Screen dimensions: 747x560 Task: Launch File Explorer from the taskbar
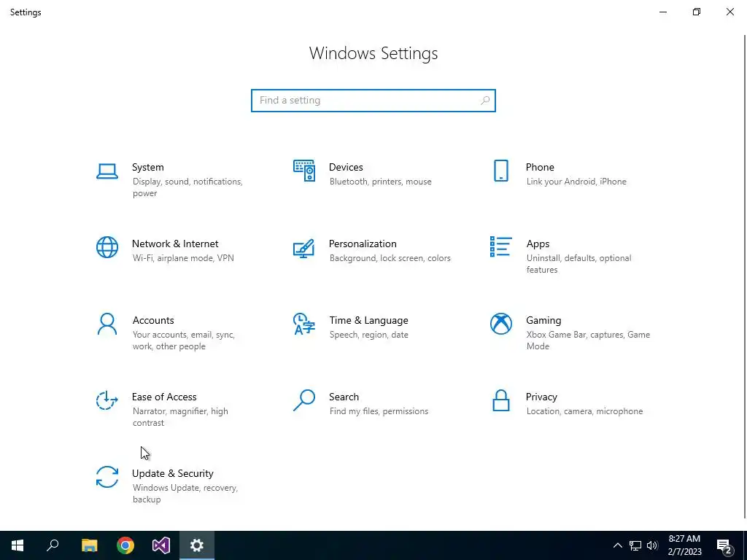tap(89, 545)
